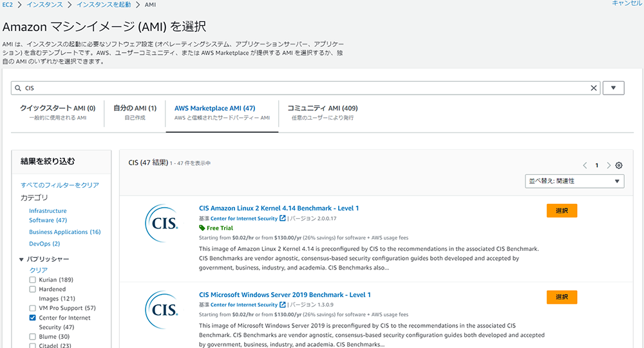
Task: Click CIS logo for Windows Server 2019 listing
Action: (161, 309)
